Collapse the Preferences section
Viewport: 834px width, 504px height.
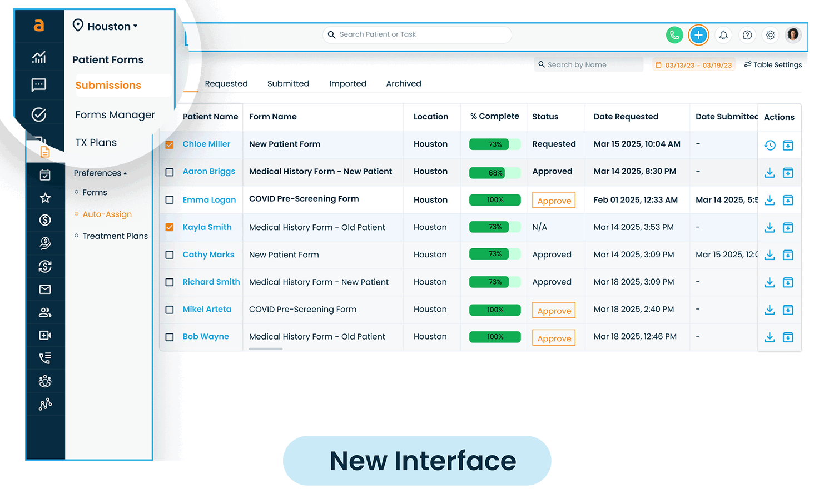tap(100, 173)
